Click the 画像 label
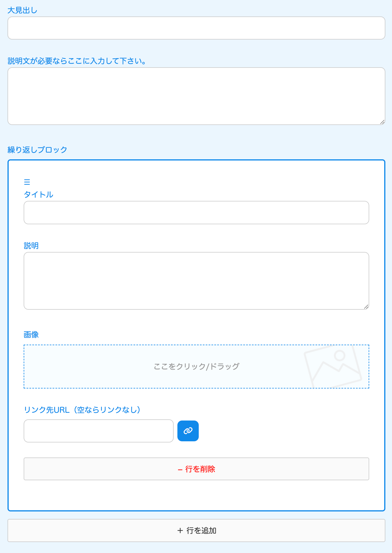 [31, 335]
